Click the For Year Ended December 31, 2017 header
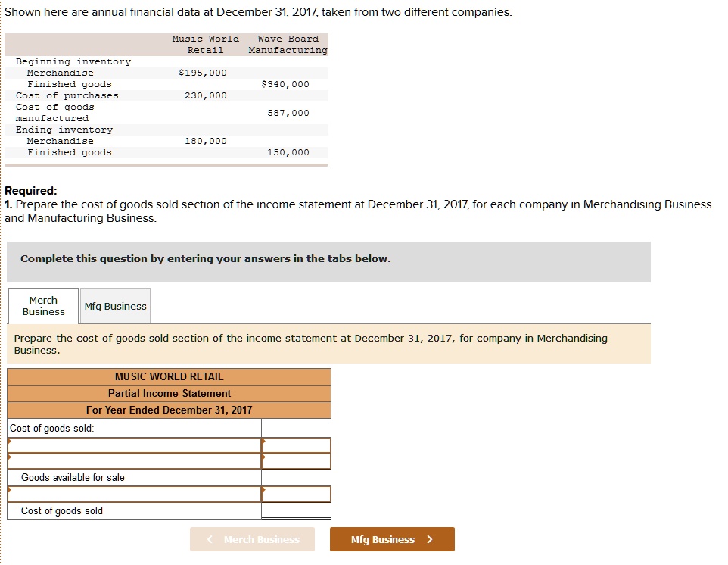Image resolution: width=728 pixels, height=565 pixels. click(168, 410)
